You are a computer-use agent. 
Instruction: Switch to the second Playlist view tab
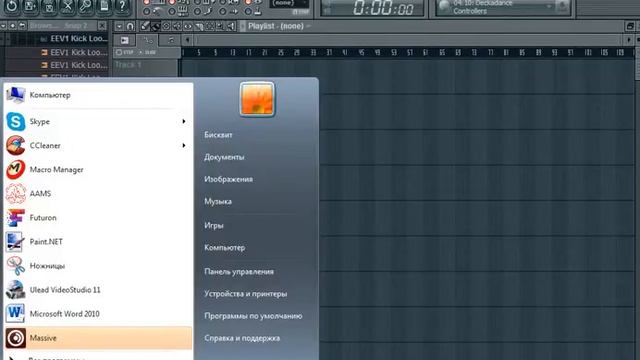pos(147,40)
